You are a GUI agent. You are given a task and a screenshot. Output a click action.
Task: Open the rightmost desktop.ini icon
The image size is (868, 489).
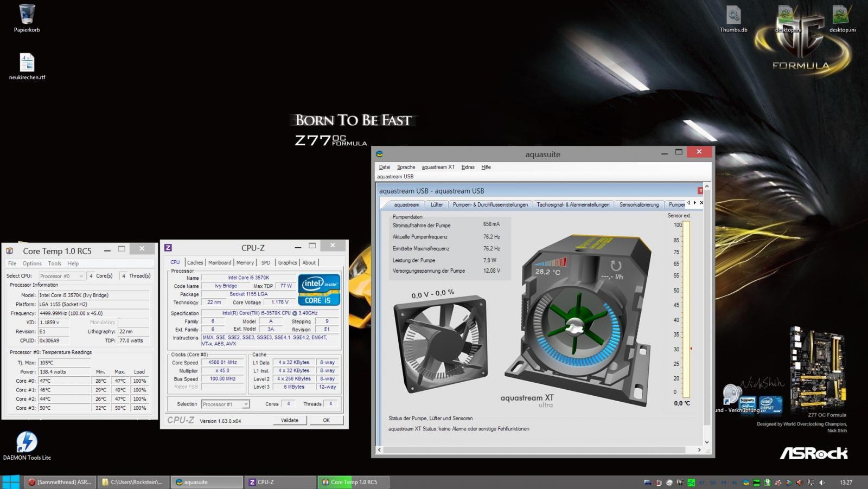pyautogui.click(x=842, y=19)
